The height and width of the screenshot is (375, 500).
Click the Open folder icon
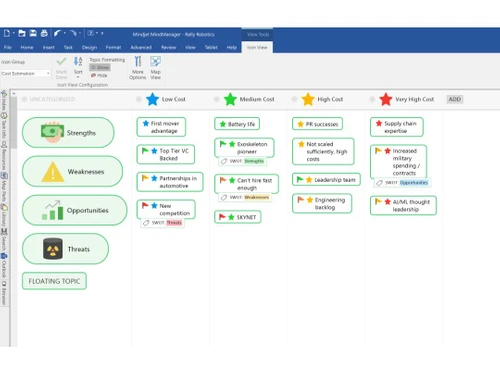coord(22,33)
